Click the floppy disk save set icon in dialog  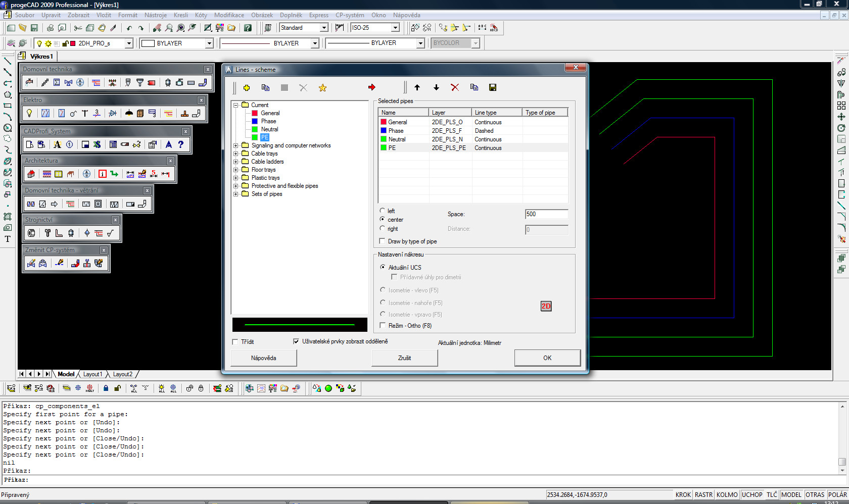pyautogui.click(x=493, y=87)
